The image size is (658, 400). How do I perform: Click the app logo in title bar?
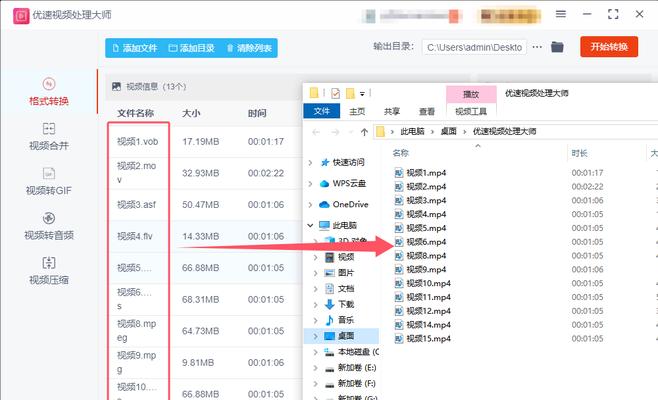(21, 16)
